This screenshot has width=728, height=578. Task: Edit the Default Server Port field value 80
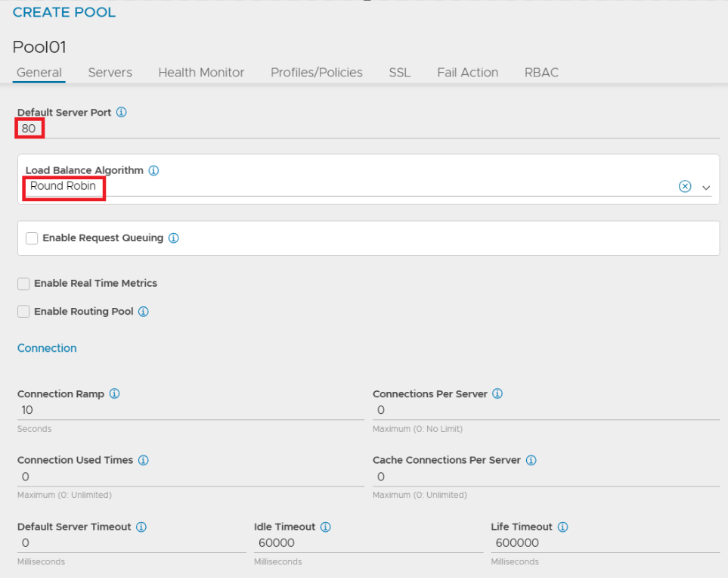point(368,129)
